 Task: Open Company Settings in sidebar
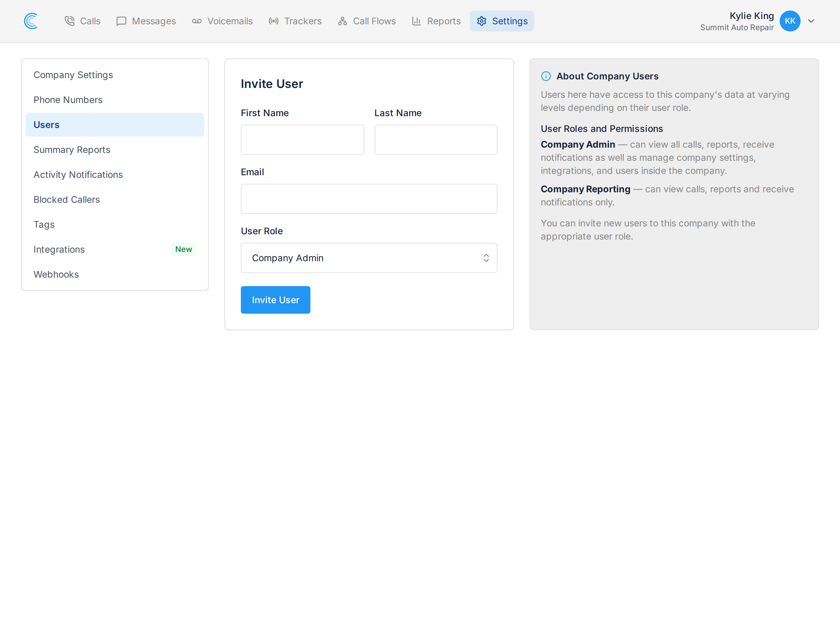pos(115,75)
